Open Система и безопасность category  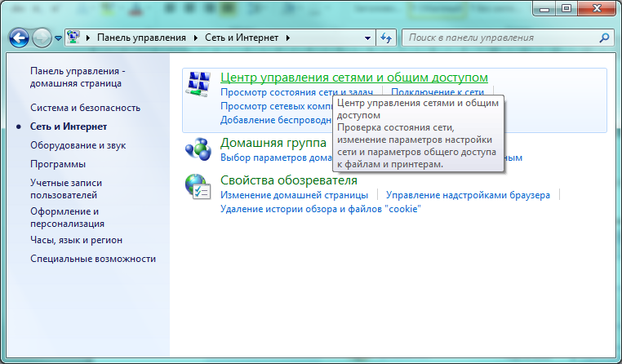[x=85, y=108]
